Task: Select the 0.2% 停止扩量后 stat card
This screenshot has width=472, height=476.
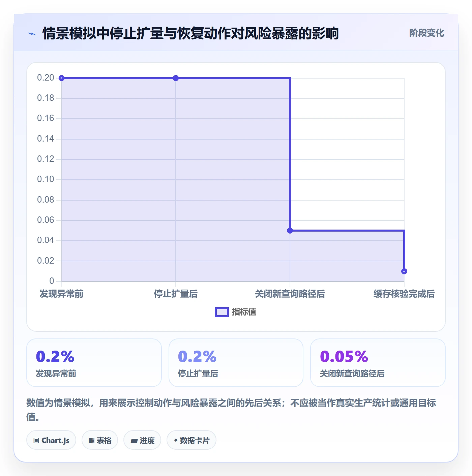Action: point(236,363)
